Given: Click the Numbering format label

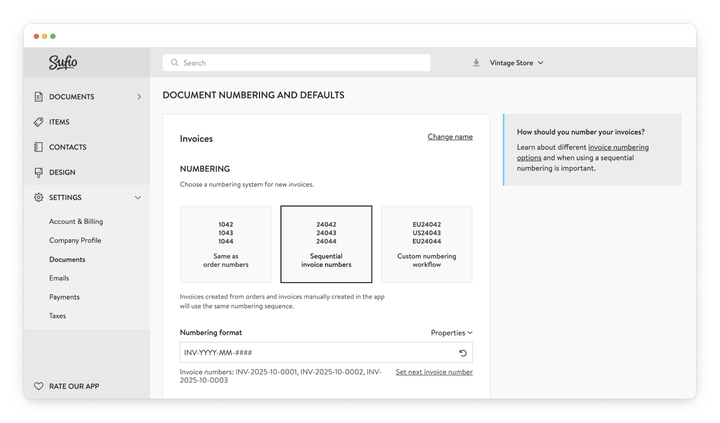Looking at the screenshot, I should [211, 333].
